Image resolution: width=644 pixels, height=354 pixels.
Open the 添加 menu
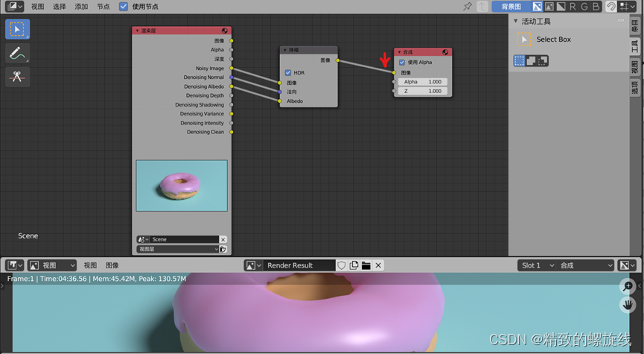click(x=81, y=7)
